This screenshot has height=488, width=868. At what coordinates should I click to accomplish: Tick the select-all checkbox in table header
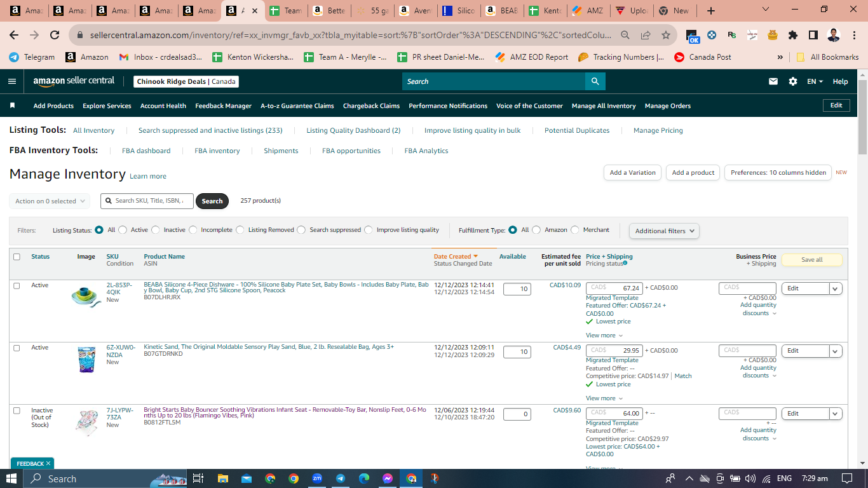pyautogui.click(x=17, y=257)
